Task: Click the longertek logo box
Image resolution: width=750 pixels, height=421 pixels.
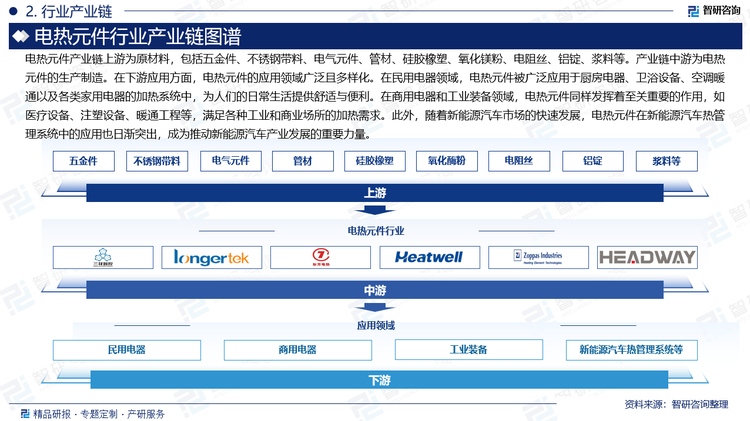Action: coord(211,257)
